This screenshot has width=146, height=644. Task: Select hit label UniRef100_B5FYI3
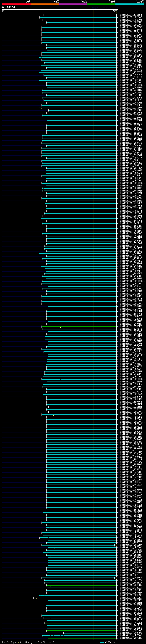click(131, 32)
